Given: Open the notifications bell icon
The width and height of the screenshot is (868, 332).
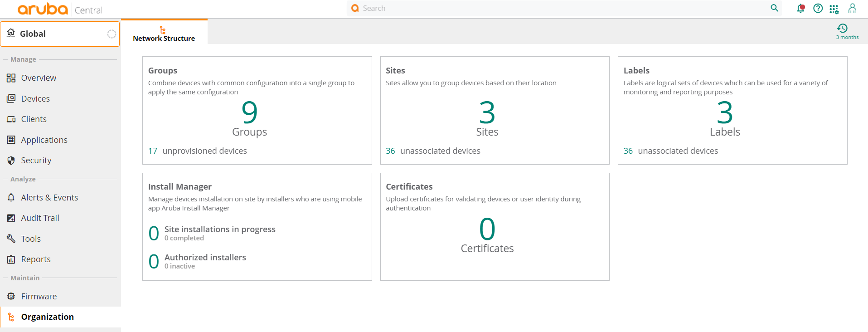Looking at the screenshot, I should pos(800,9).
